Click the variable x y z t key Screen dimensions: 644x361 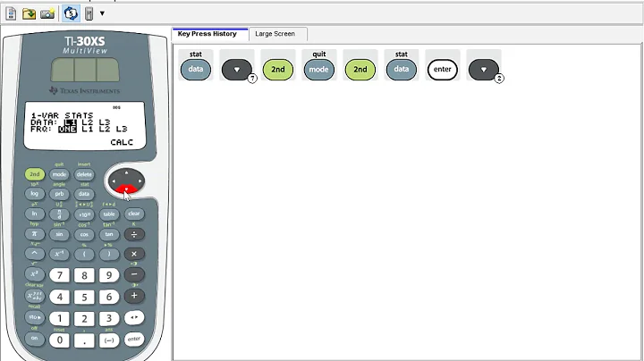pyautogui.click(x=35, y=295)
